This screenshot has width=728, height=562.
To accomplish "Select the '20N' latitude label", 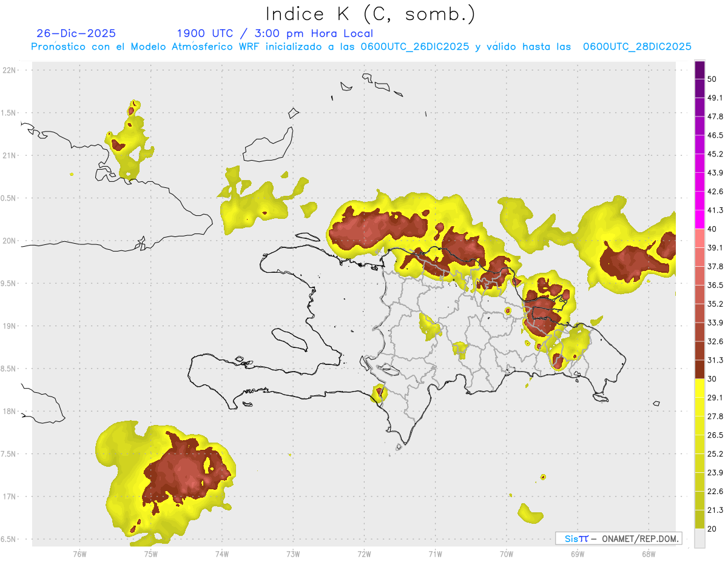I will tap(10, 241).
